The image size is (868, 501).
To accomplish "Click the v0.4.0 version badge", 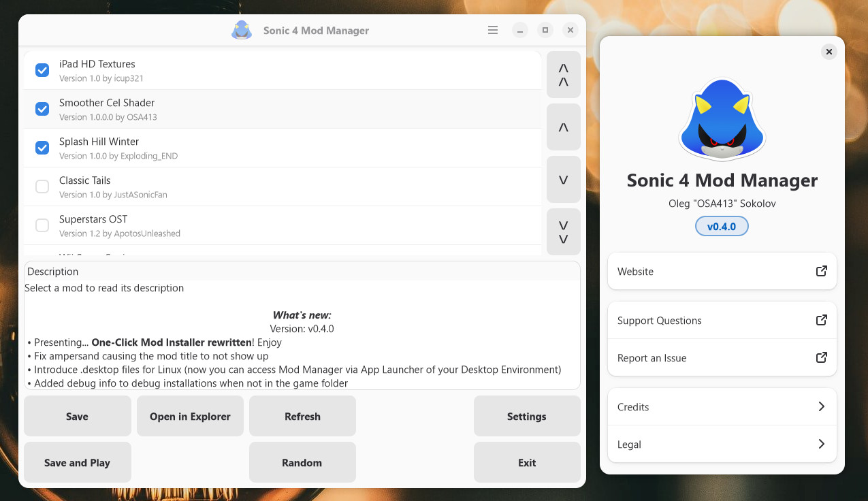I will pos(722,227).
